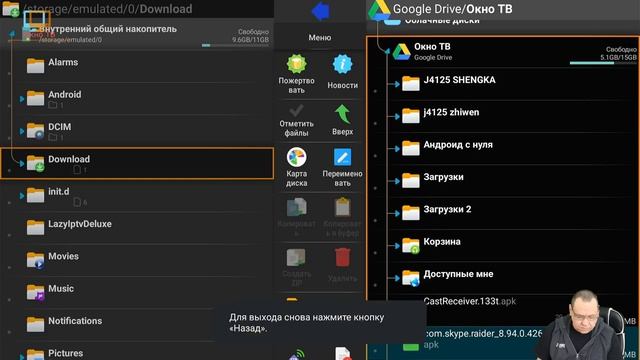Viewport: 640px width, 360px height.
Task: Select the init.d folder row
Action: [x=137, y=196]
